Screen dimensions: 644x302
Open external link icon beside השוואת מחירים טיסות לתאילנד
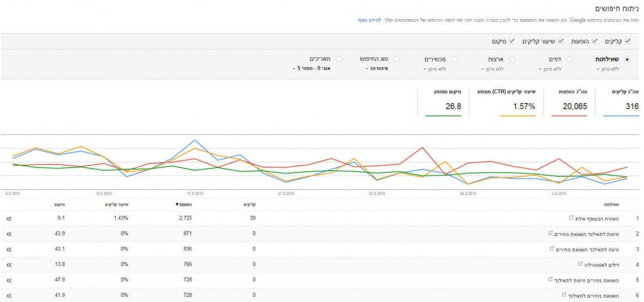pos(550,279)
